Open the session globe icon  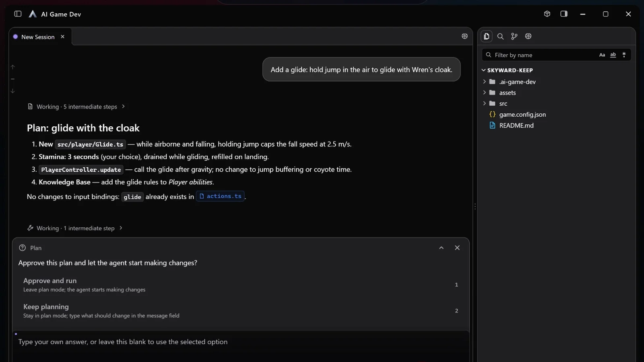click(464, 36)
